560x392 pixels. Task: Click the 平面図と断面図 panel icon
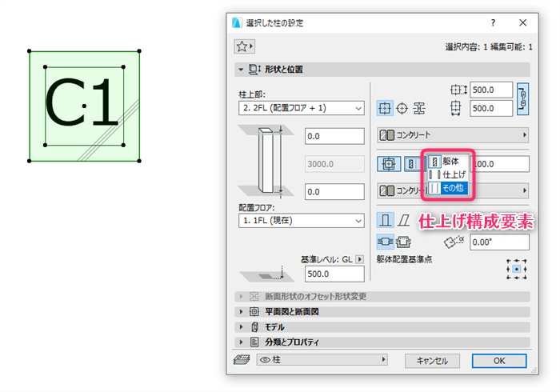[x=254, y=312]
